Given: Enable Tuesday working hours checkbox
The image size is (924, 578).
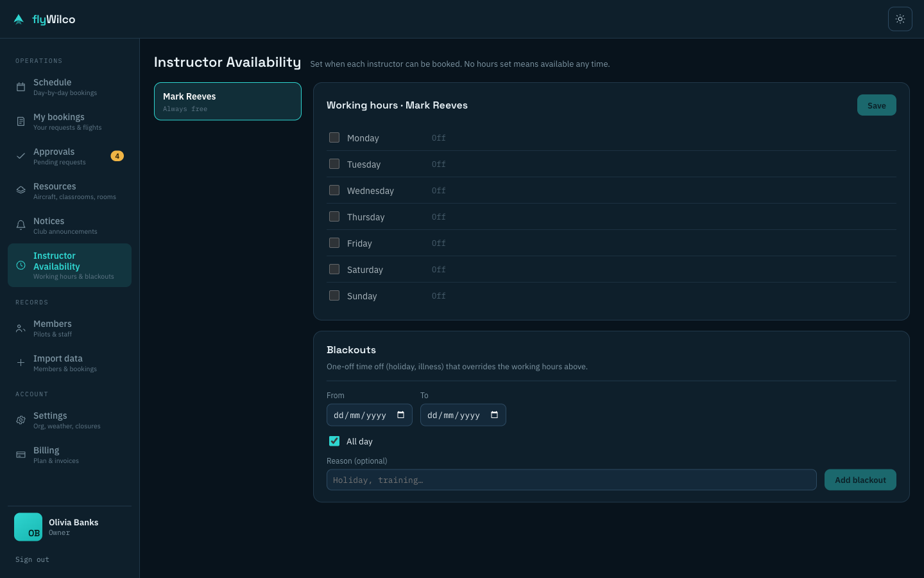Looking at the screenshot, I should pyautogui.click(x=334, y=164).
